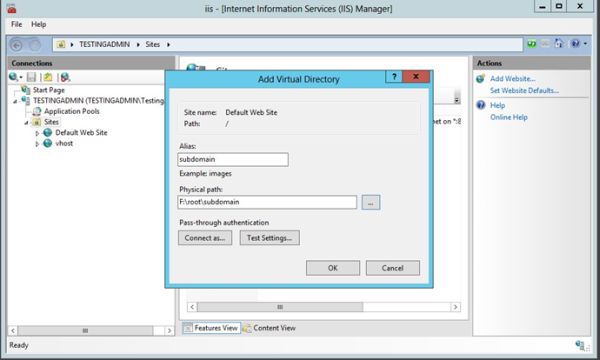Click the center pane scroll left arrow

tap(192, 307)
